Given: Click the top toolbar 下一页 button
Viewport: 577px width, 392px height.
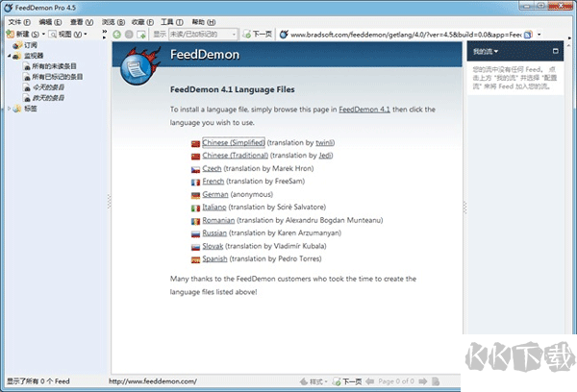Looking at the screenshot, I should click(x=258, y=35).
